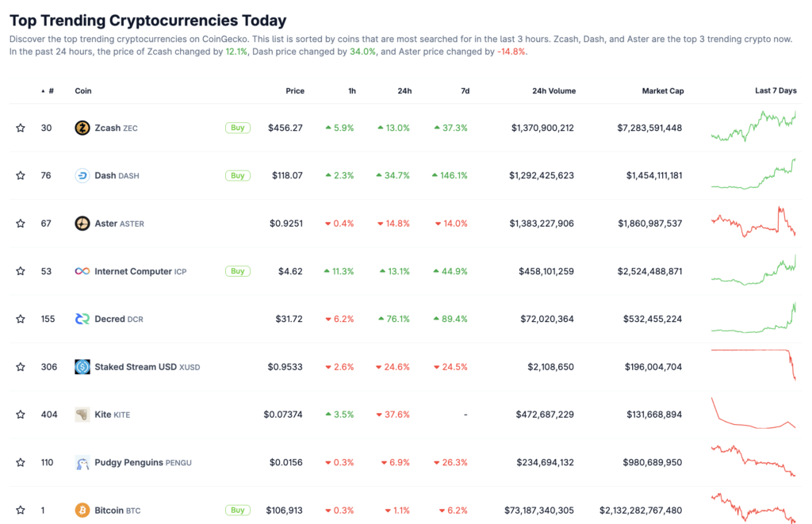The image size is (812, 524).
Task: Click the Dash coin logo
Action: [82, 175]
